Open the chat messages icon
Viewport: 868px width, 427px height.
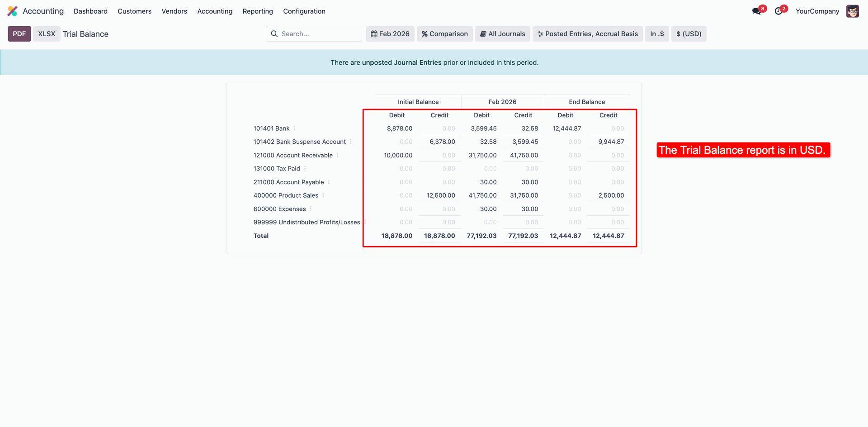(x=757, y=11)
